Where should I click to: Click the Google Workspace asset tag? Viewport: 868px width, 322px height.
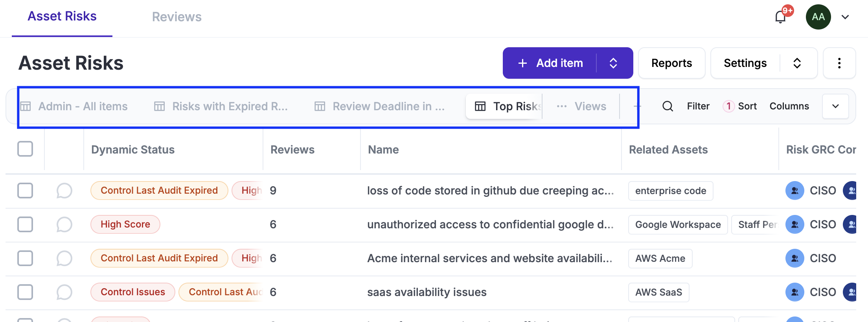click(678, 225)
